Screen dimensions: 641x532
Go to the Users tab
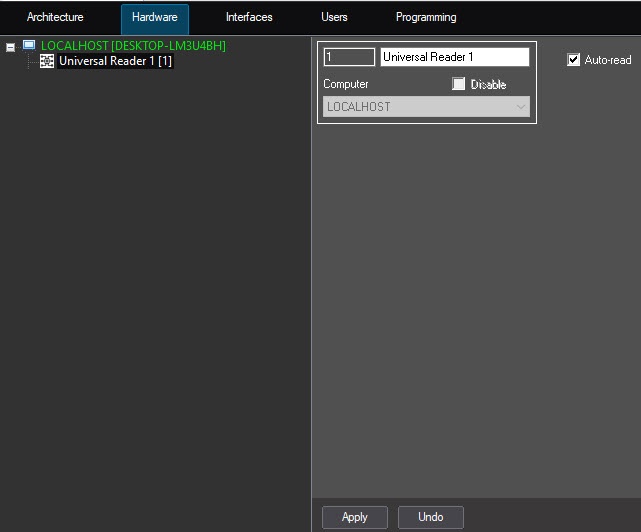pos(334,17)
